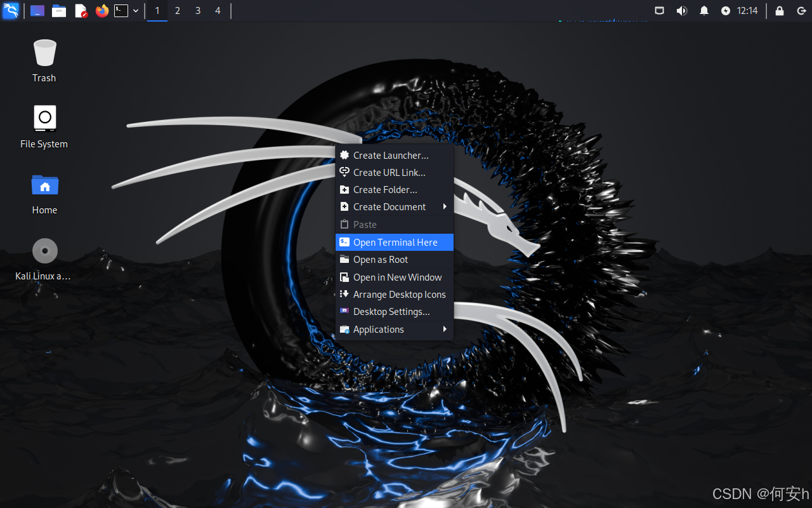Image resolution: width=812 pixels, height=508 pixels.
Task: Open Desktop Settings... from context menu
Action: 395,311
